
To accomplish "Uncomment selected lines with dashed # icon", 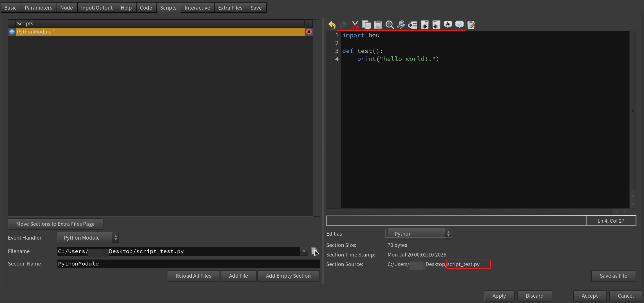I will pos(459,25).
